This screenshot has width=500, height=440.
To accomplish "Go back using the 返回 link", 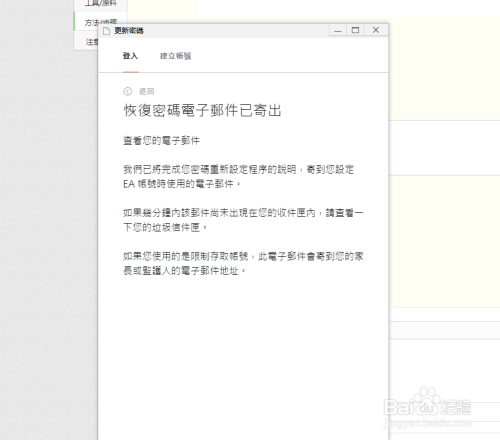I will (147, 91).
